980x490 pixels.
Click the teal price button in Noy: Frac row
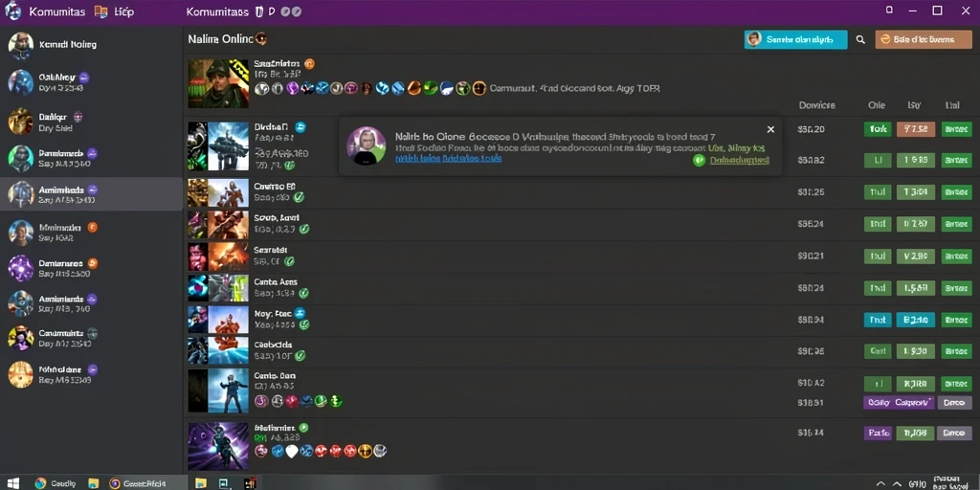[x=916, y=320]
